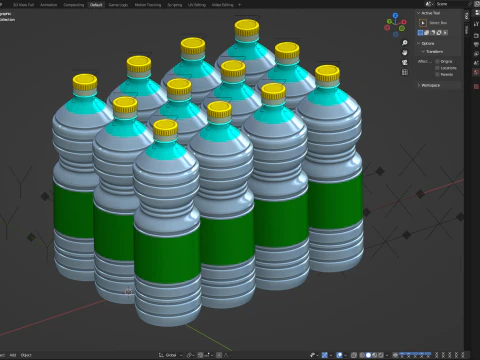The height and width of the screenshot is (360, 480).
Task: Add a new workspace with plus button
Action: click(239, 5)
